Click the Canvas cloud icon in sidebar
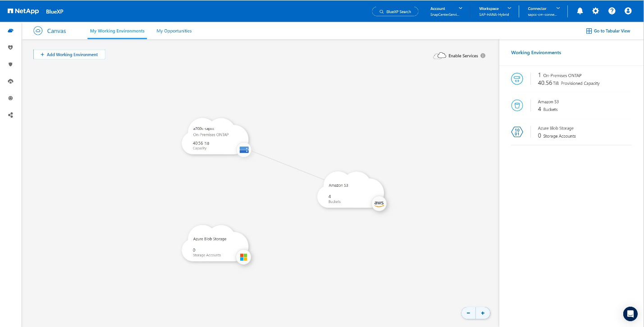 pyautogui.click(x=10, y=31)
